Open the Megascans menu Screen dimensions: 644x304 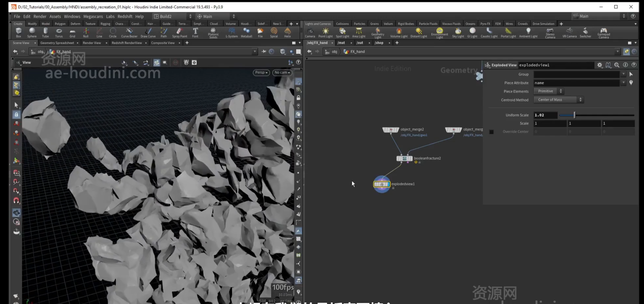tap(93, 16)
